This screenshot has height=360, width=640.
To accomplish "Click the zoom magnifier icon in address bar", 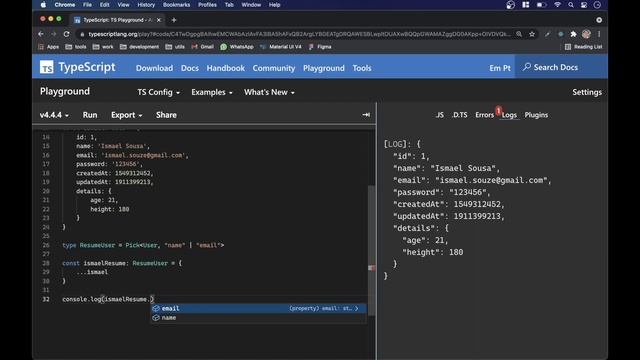I will point(519,34).
